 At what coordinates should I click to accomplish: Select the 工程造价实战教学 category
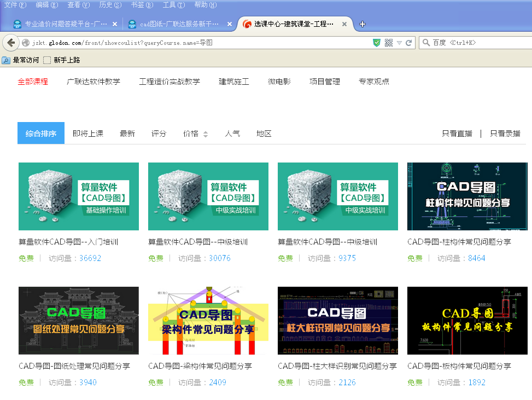pos(169,82)
